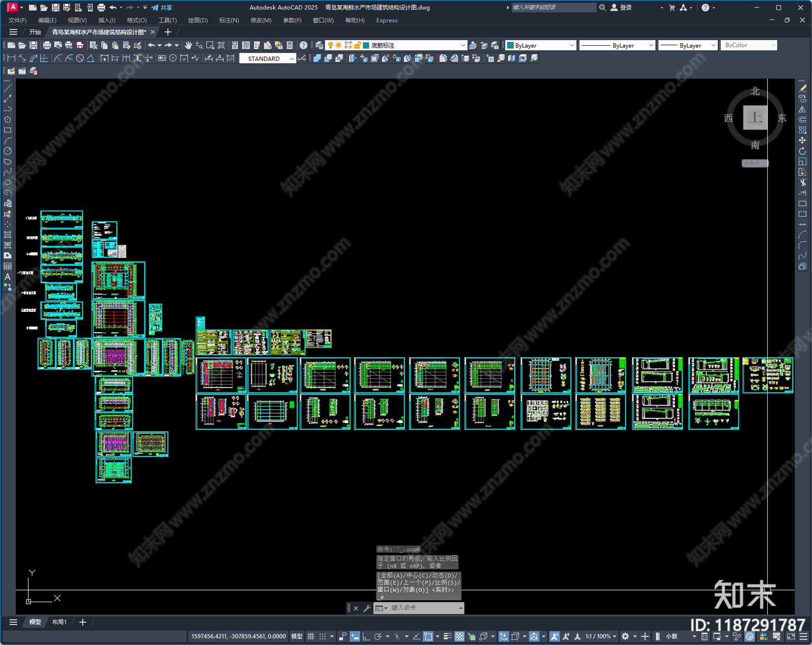
Task: Open the 文件(F) menu
Action: 17,20
